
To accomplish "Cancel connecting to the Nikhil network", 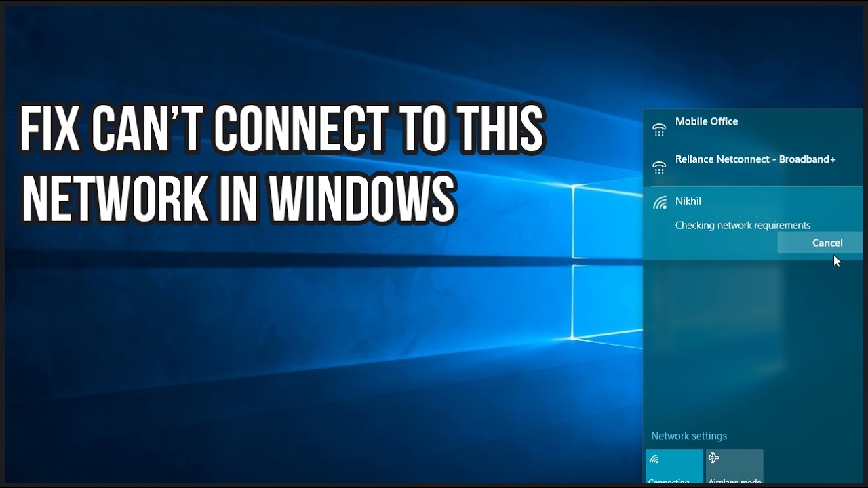I will click(827, 243).
